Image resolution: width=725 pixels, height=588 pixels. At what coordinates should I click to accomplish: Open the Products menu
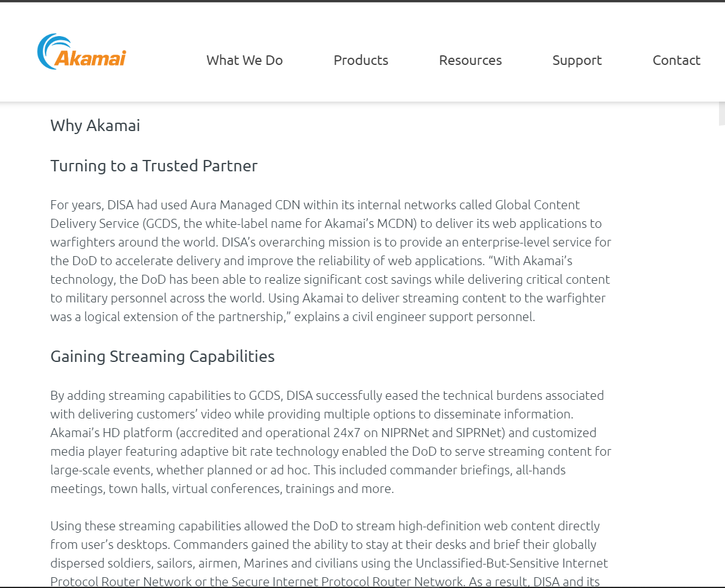coord(361,60)
